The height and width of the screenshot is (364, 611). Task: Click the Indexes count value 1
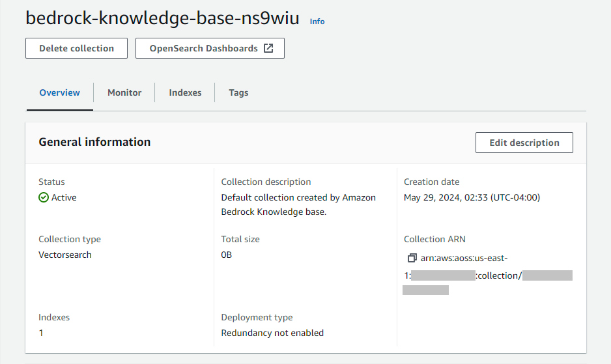tap(41, 333)
